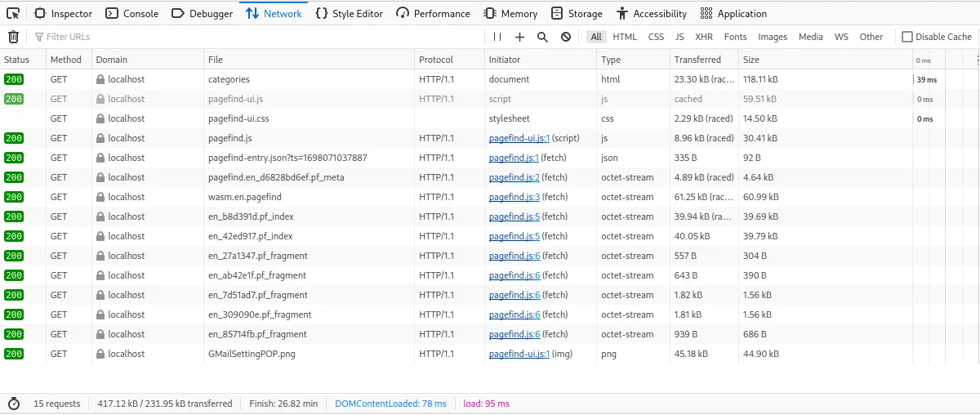The width and height of the screenshot is (980, 415).
Task: Toggle the CSS filter button
Action: coord(656,37)
